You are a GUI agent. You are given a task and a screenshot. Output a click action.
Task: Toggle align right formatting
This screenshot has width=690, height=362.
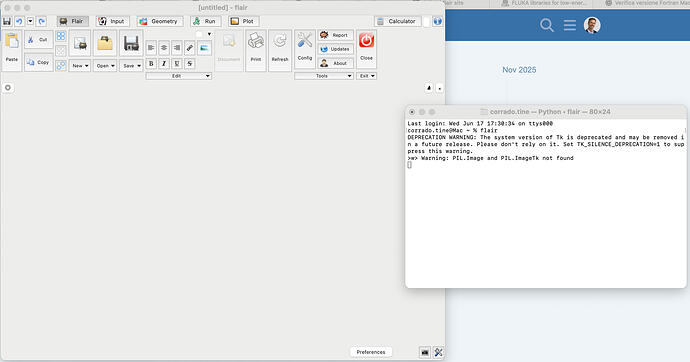tap(176, 48)
